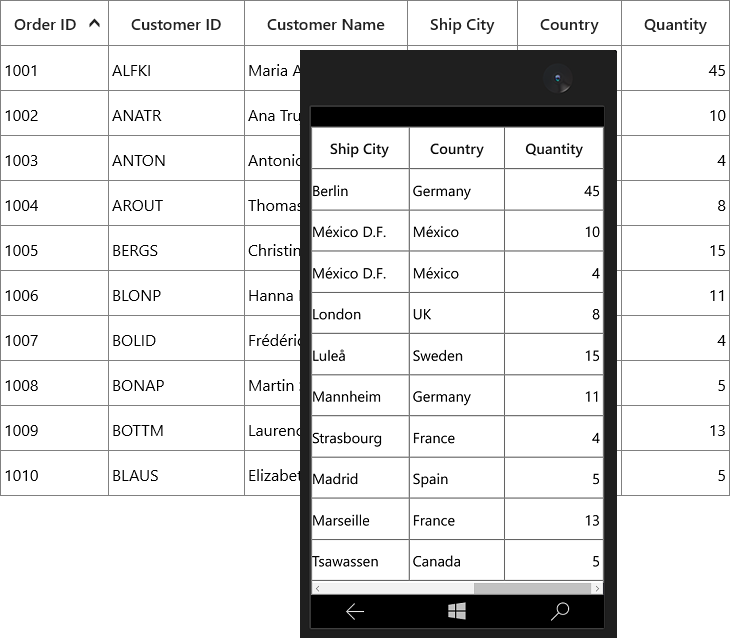Tap quantity 45 in phone grid
730x638 pixels.
554,190
